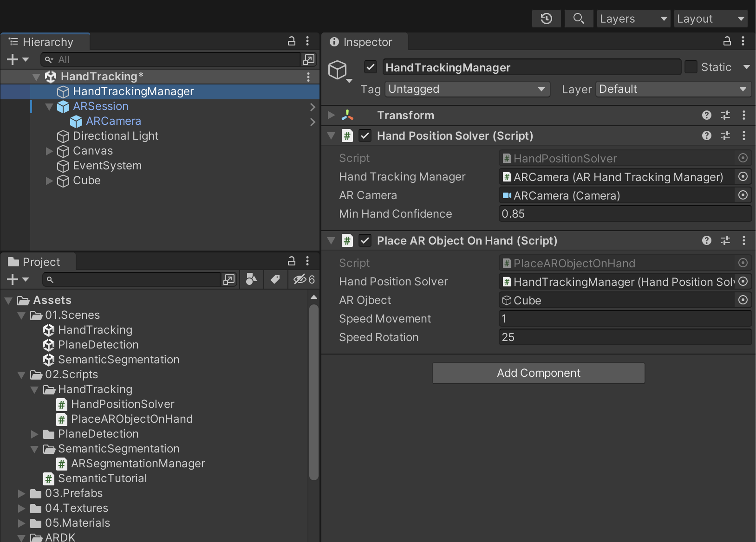Click the Min Hand Confidence value field
Image resolution: width=756 pixels, height=542 pixels.
(x=624, y=214)
